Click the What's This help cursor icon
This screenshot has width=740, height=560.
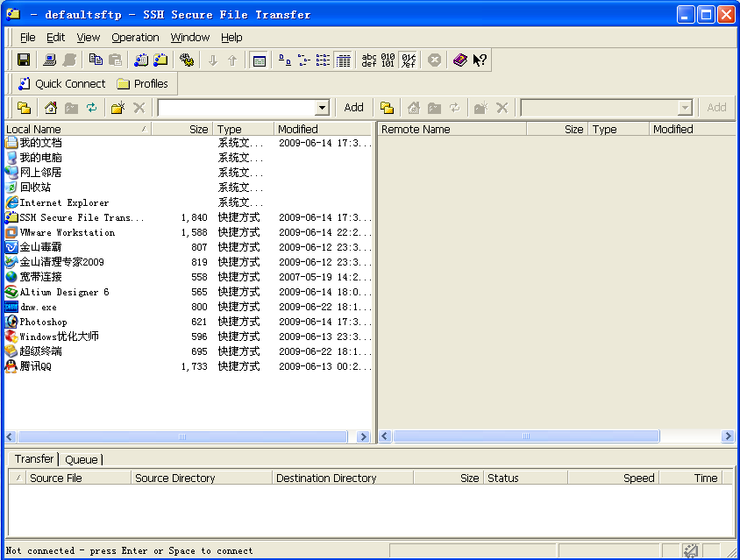pos(480,60)
